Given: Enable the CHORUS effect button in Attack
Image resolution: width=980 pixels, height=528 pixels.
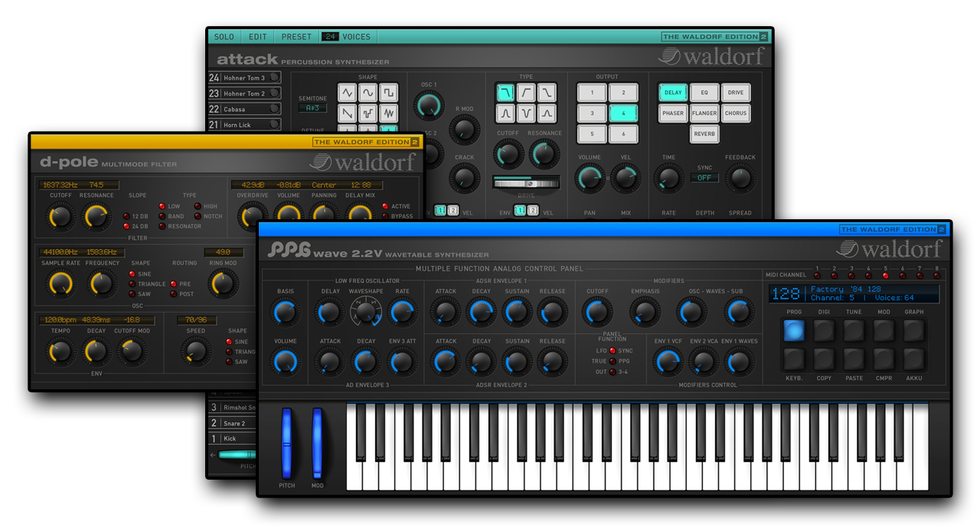Looking at the screenshot, I should (x=736, y=113).
